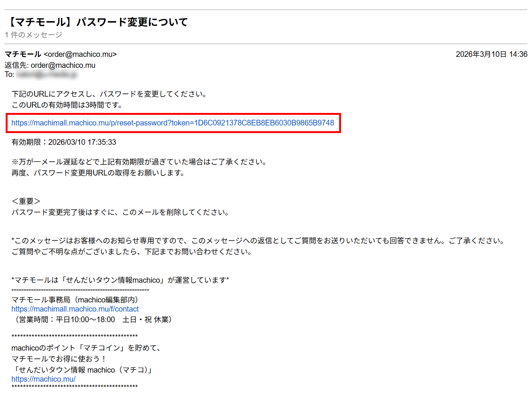
Task: Click the マチモール事務局 (machico編集部内) text
Action: (x=75, y=299)
